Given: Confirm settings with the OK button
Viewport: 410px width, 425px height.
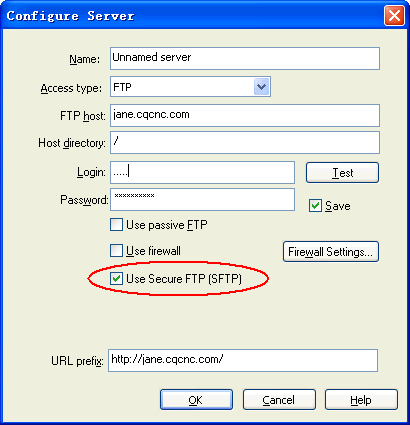Looking at the screenshot, I should (196, 400).
